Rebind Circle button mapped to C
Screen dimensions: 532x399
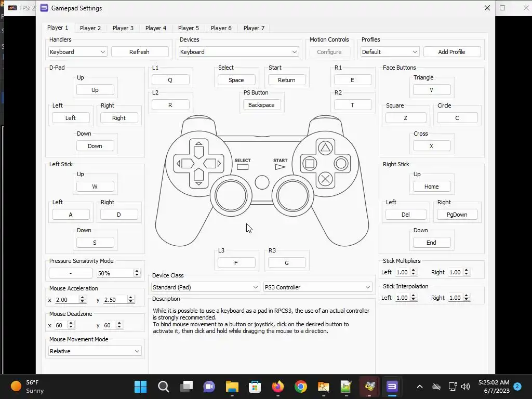[x=457, y=118]
